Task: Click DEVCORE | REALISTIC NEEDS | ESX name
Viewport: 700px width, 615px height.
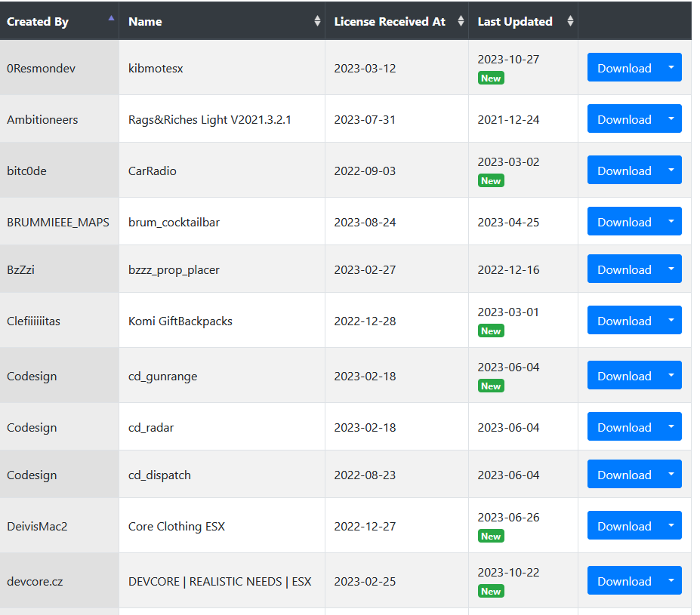Action: tap(220, 581)
